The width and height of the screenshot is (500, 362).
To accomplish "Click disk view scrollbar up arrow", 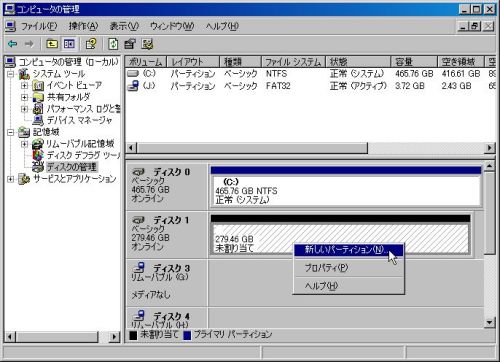I will click(x=489, y=166).
